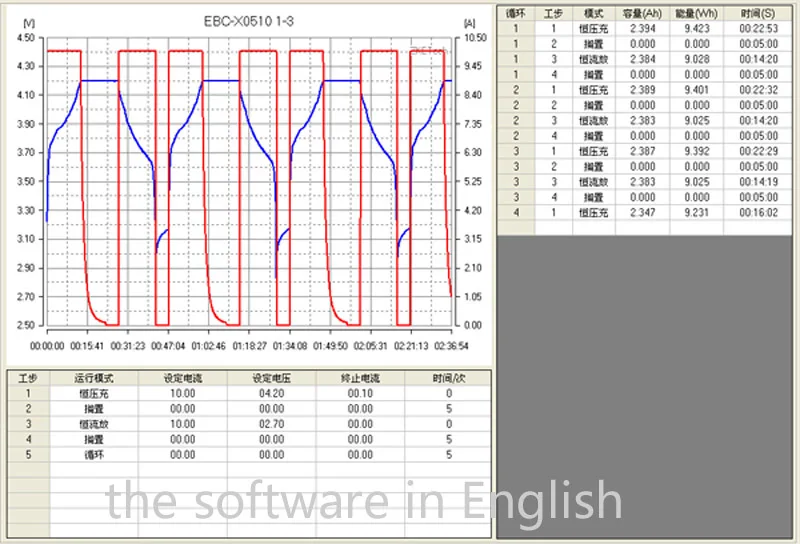Click the [A] axis unit label
The image size is (800, 544).
click(469, 23)
